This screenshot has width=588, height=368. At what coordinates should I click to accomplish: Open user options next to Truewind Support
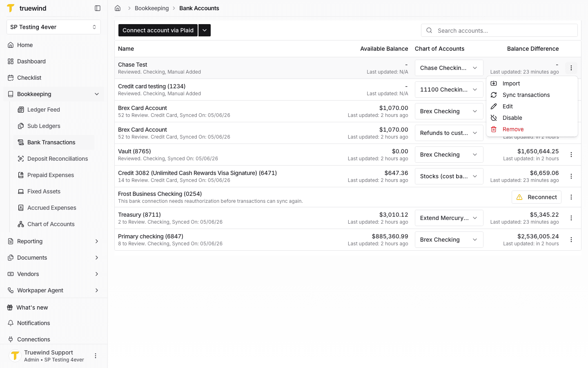pyautogui.click(x=96, y=356)
